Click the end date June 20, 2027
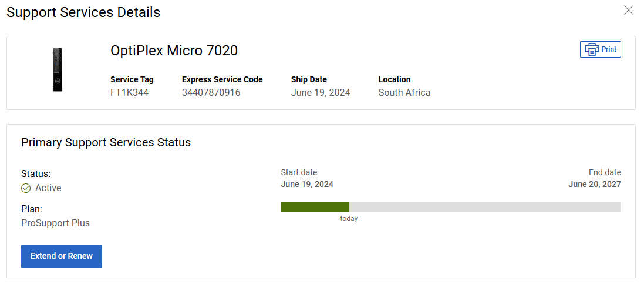 pyautogui.click(x=594, y=184)
